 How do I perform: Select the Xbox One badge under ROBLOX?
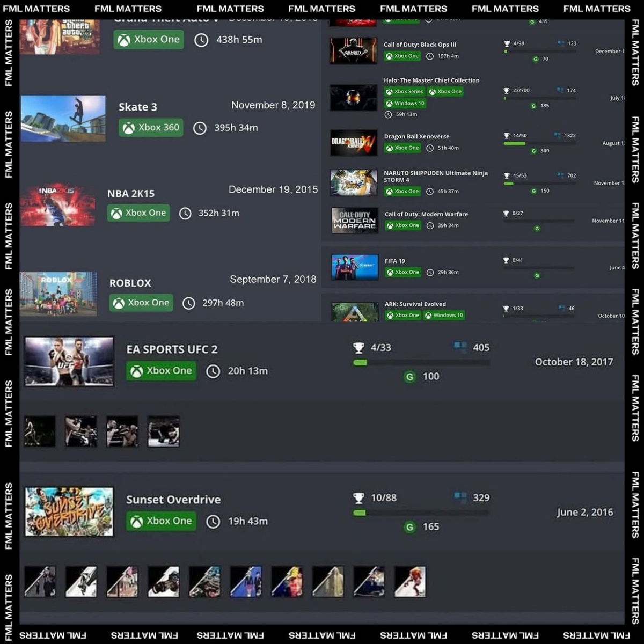(141, 303)
